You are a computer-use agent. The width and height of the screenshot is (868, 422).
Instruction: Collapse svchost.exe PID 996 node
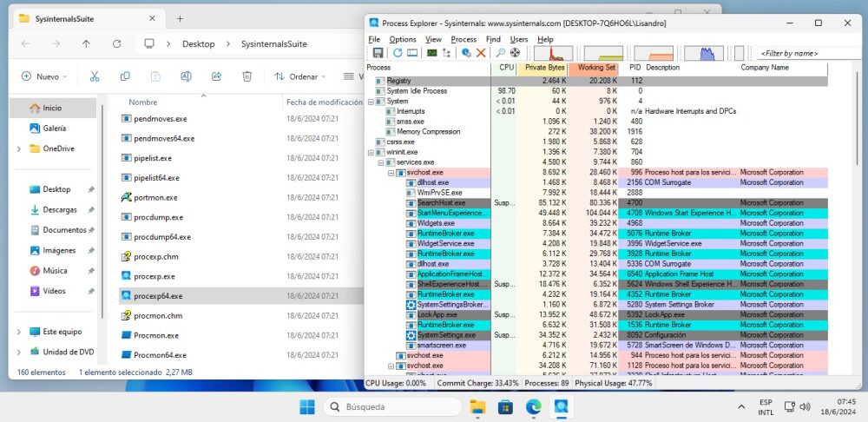tap(391, 173)
